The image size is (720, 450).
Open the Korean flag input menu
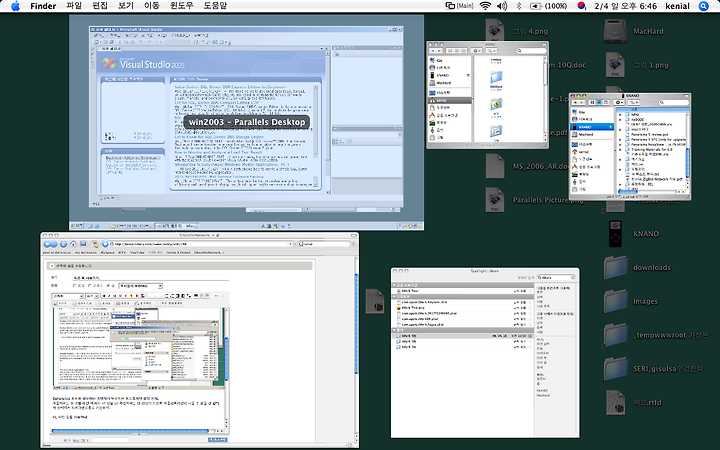click(581, 6)
